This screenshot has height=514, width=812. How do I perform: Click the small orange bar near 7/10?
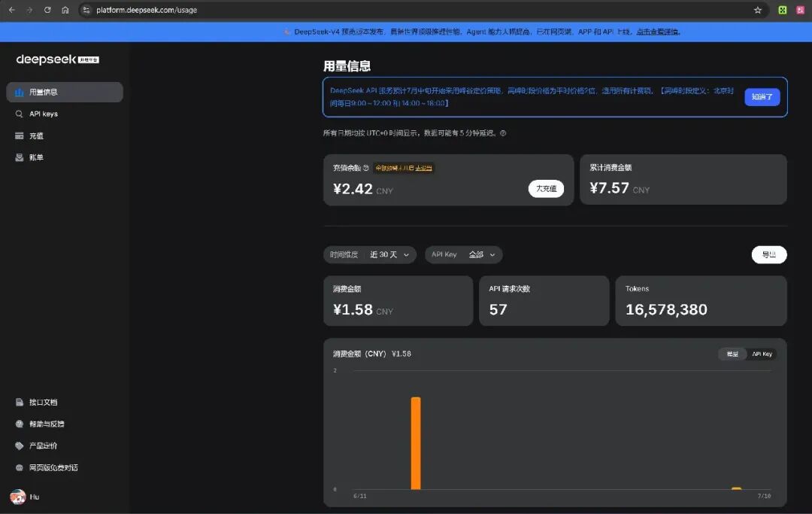point(736,488)
